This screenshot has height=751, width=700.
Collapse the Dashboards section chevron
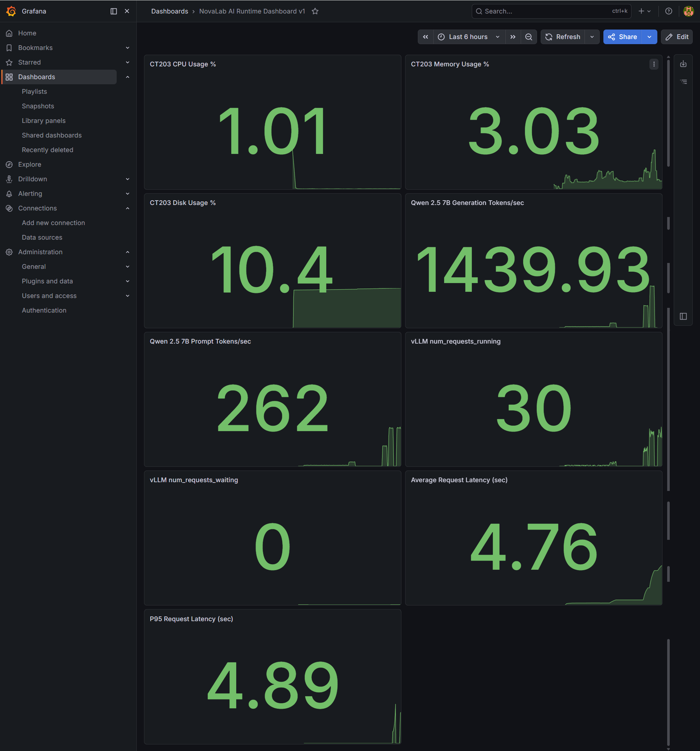128,77
